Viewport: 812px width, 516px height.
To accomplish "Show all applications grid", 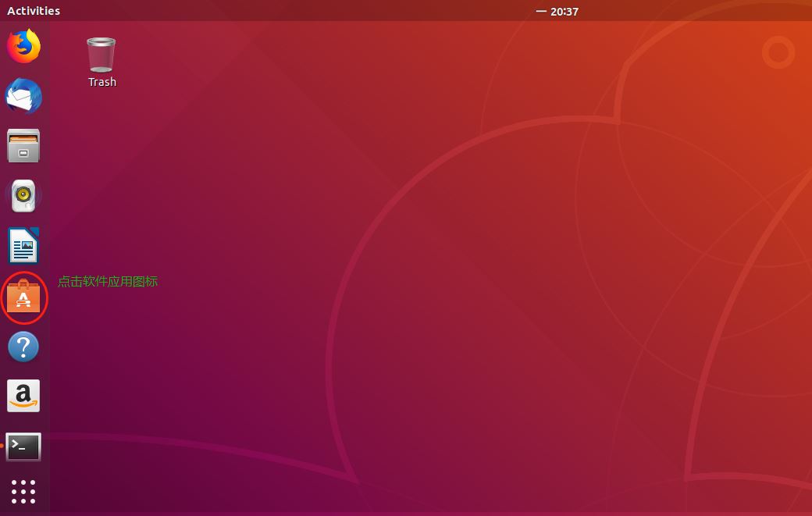I will click(x=23, y=491).
